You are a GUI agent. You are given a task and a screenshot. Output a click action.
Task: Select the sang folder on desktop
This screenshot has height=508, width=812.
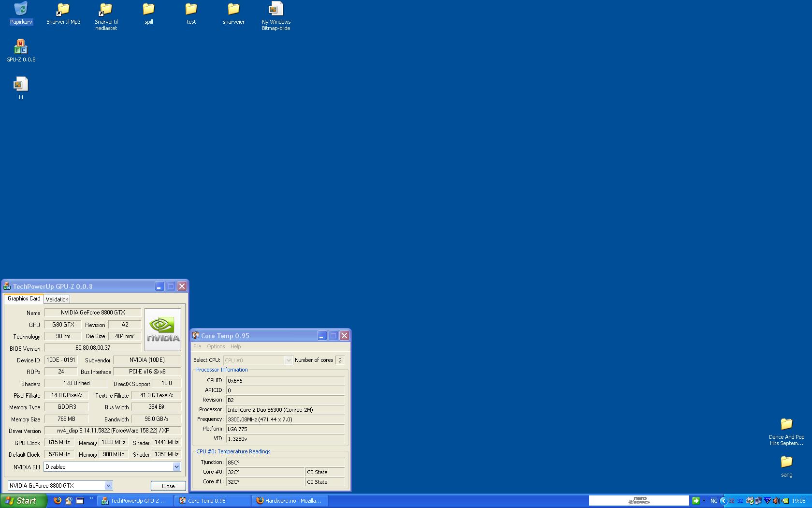click(x=786, y=466)
